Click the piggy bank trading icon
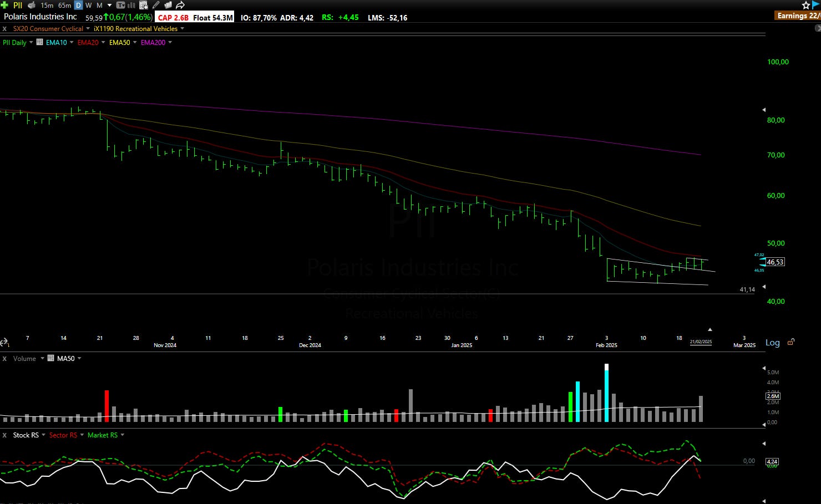 tap(32, 5)
